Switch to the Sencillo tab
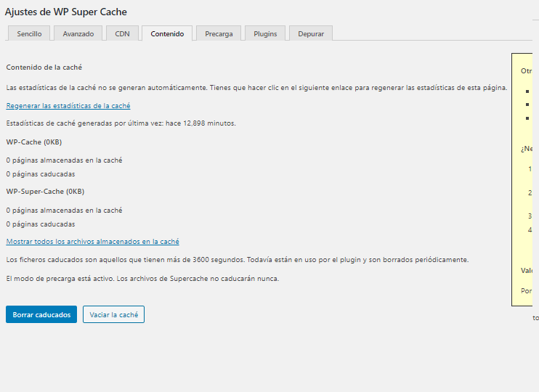This screenshot has height=392, width=539. [29, 33]
